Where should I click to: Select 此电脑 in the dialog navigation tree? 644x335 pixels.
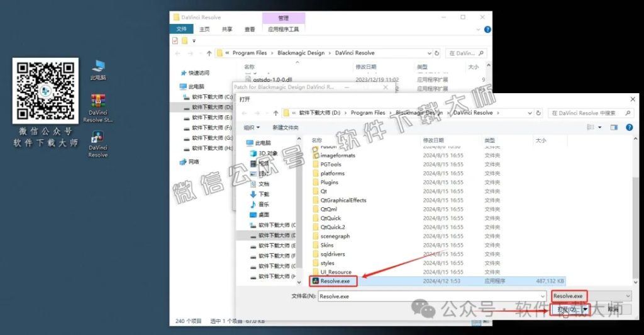[258, 143]
